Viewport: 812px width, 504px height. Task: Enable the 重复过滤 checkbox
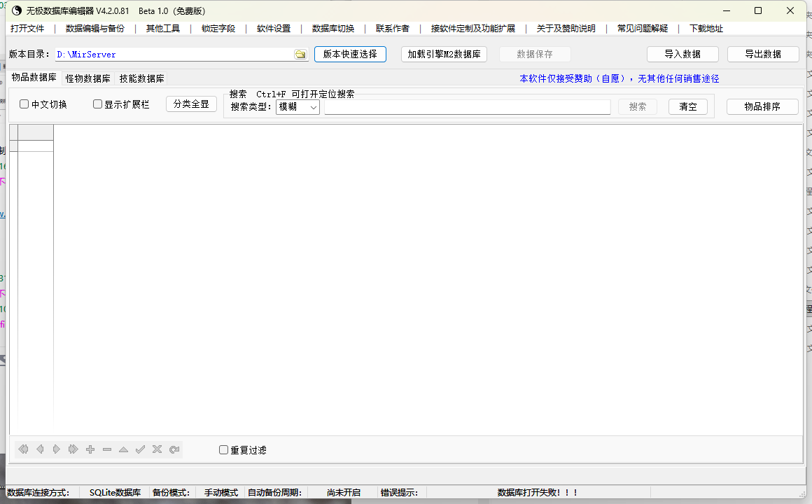coord(223,449)
